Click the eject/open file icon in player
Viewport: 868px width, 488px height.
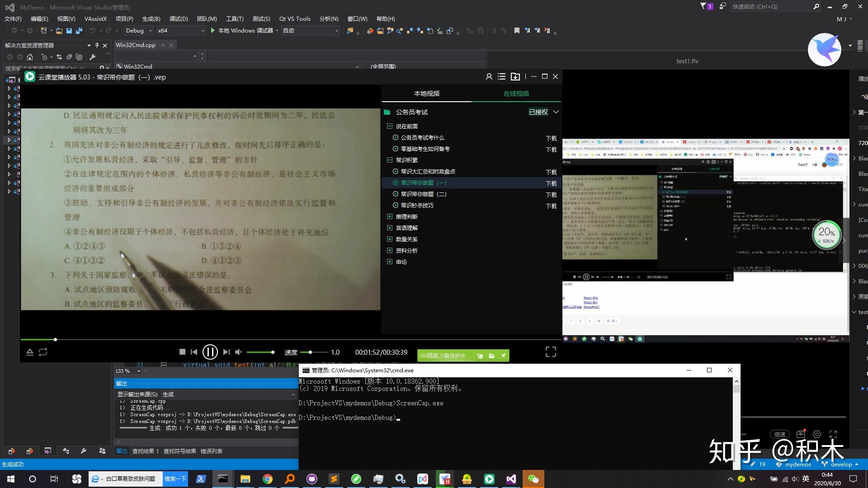[x=29, y=352]
